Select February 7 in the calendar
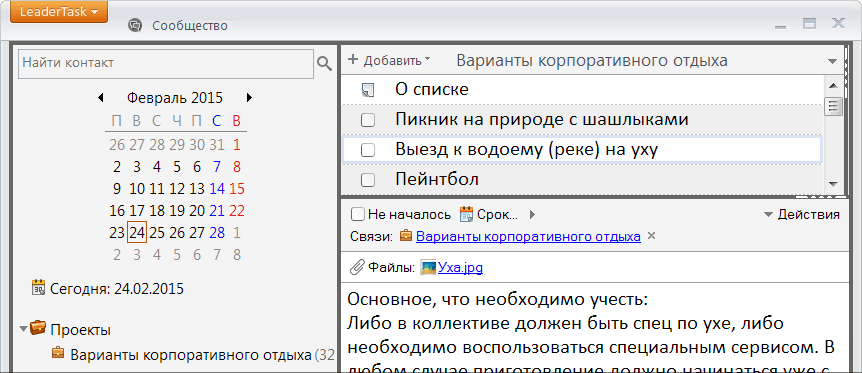Image resolution: width=862 pixels, height=373 pixels. pyautogui.click(x=217, y=167)
